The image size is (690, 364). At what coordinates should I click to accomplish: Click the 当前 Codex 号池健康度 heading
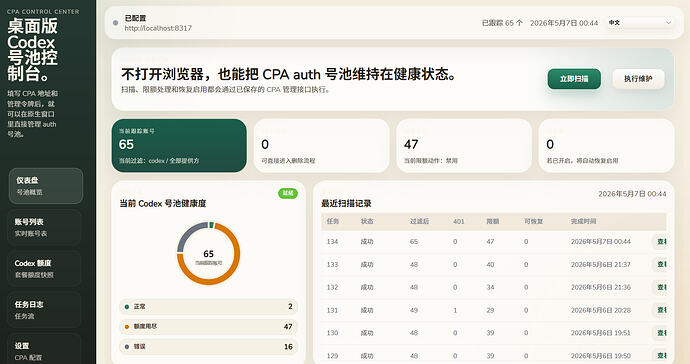coord(163,203)
